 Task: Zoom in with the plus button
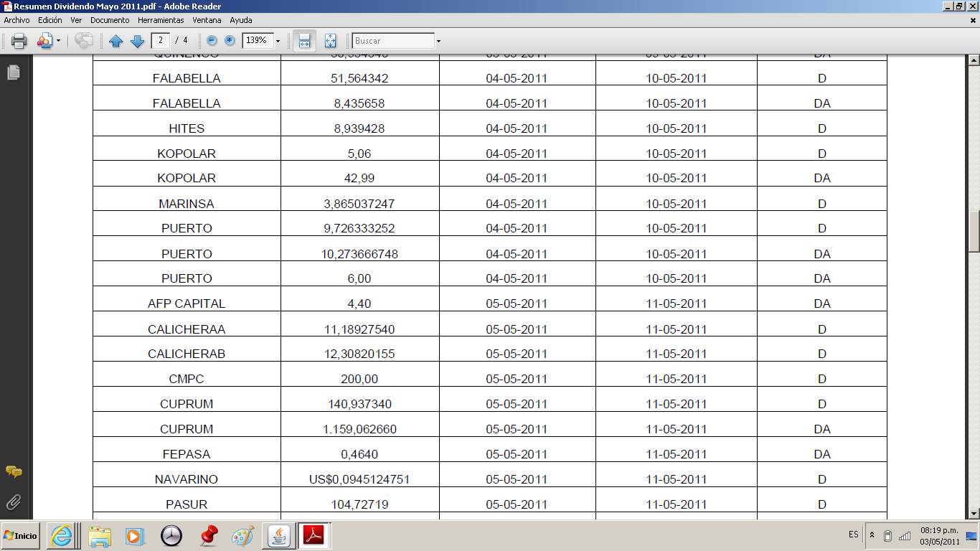click(230, 41)
